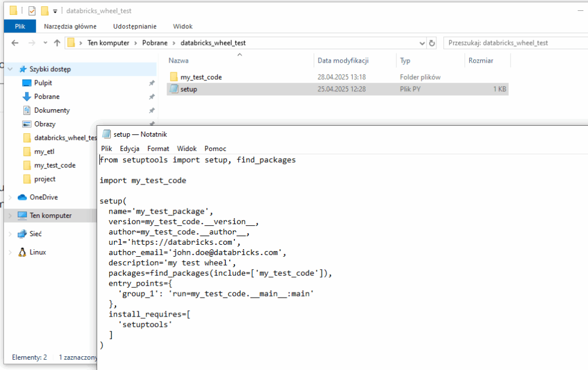Open the my_test_code folder in file list
Viewport: 588px width, 370px height.
[x=200, y=77]
